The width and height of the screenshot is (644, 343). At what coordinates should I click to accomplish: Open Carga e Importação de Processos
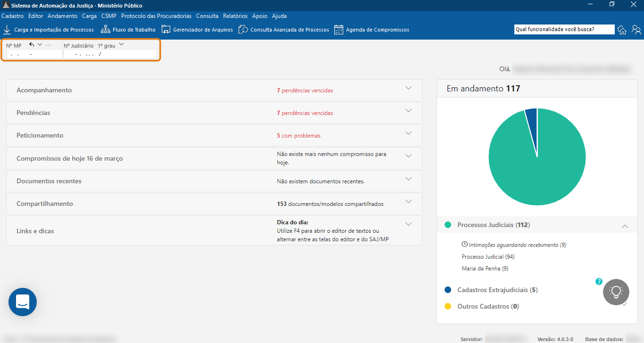(49, 30)
